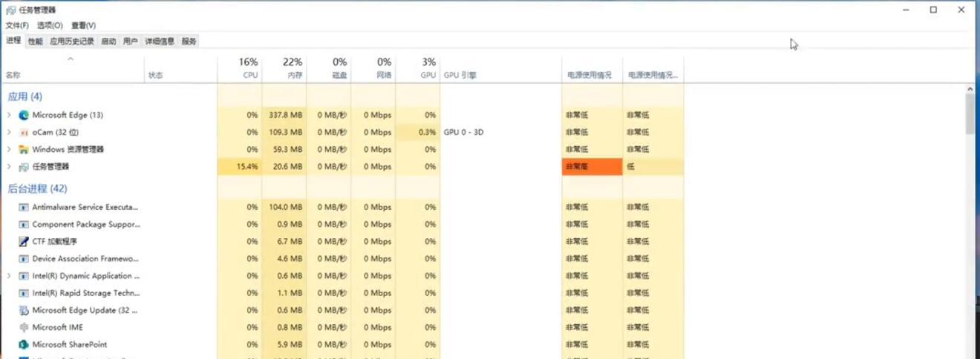Viewport: 980px width, 359px height.
Task: Click the Microsoft IME gear icon
Action: pyautogui.click(x=24, y=327)
